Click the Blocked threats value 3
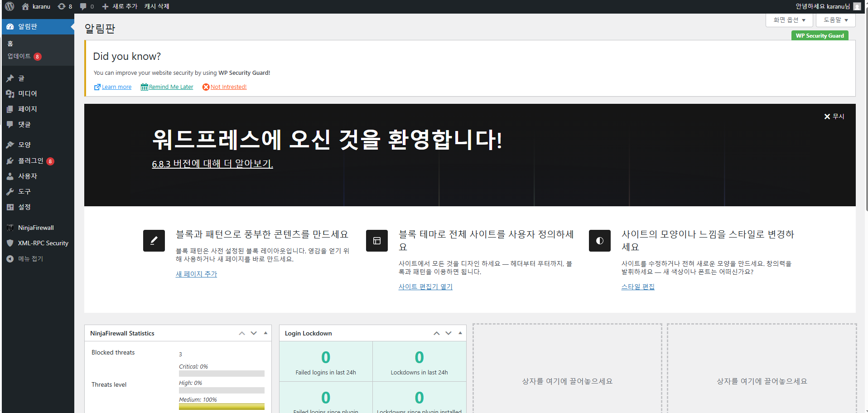868x413 pixels. (180, 355)
